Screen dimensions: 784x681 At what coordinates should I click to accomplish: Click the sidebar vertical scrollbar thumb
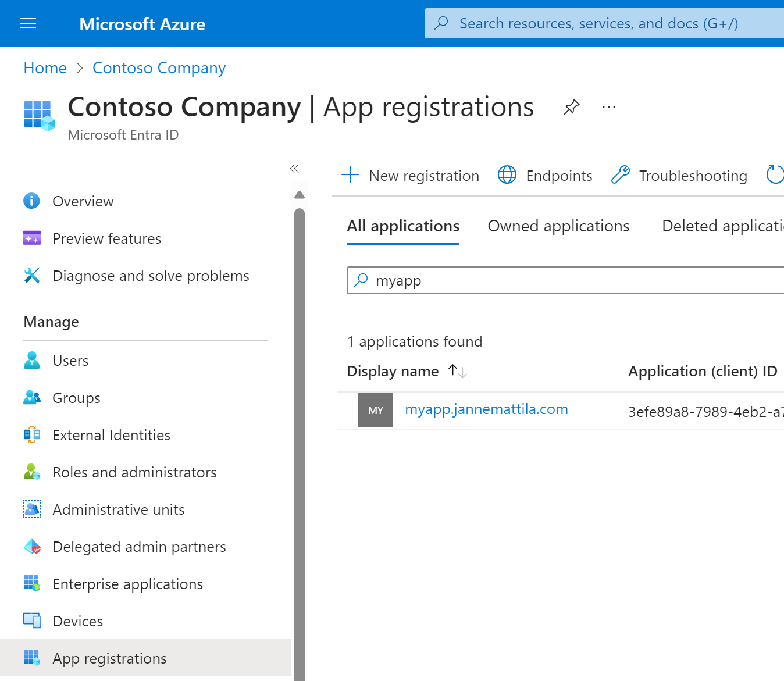(x=300, y=444)
